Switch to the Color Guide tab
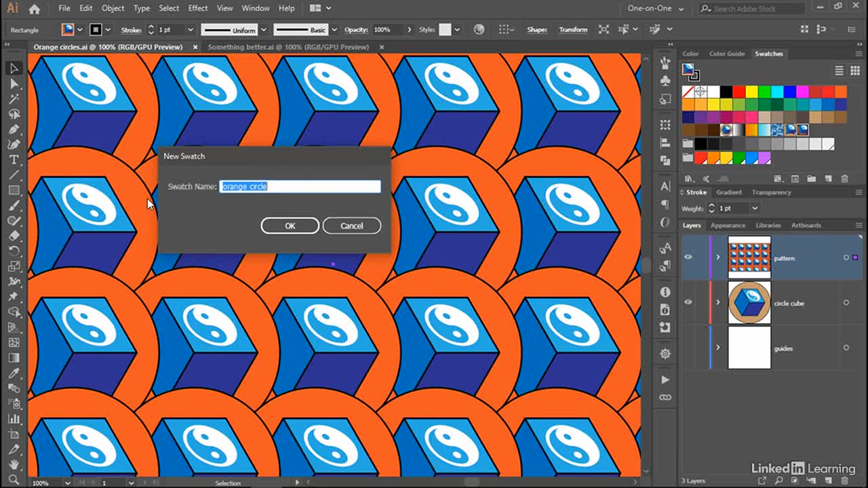 [726, 54]
